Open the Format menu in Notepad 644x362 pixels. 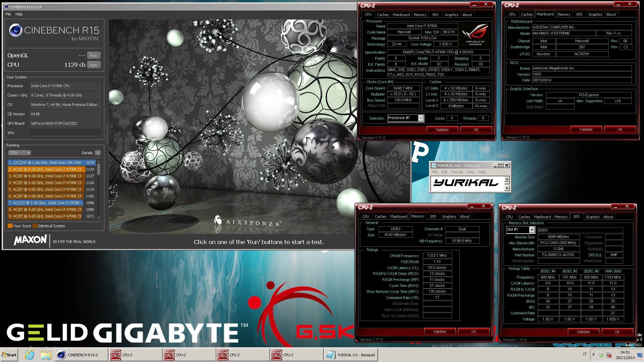[457, 172]
